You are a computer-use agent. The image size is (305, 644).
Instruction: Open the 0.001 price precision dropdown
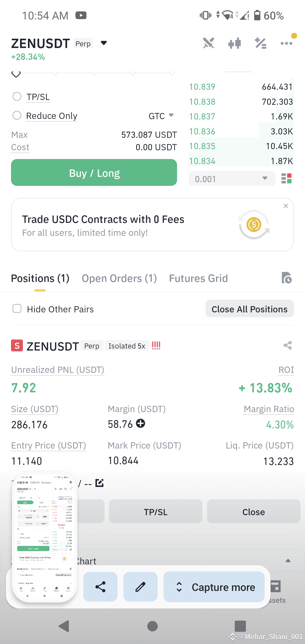232,179
